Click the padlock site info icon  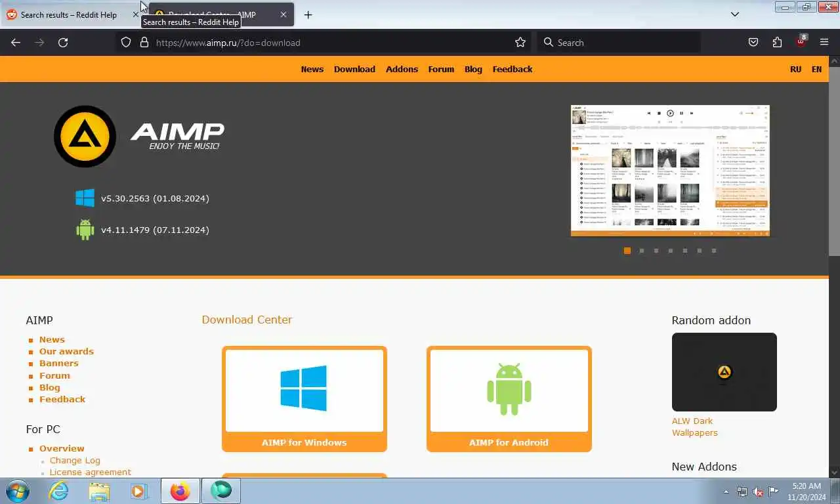144,43
